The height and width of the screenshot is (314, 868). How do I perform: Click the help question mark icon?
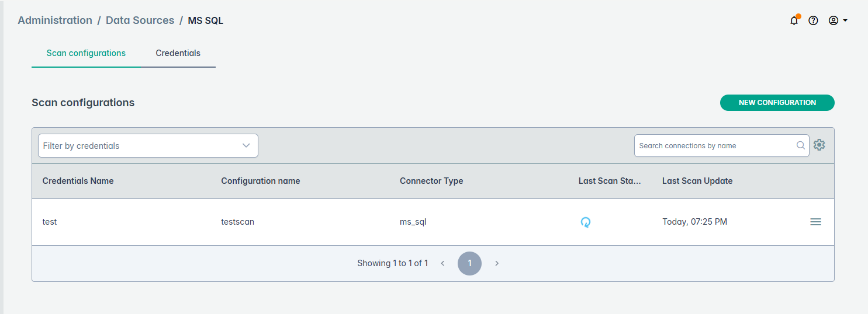point(813,20)
